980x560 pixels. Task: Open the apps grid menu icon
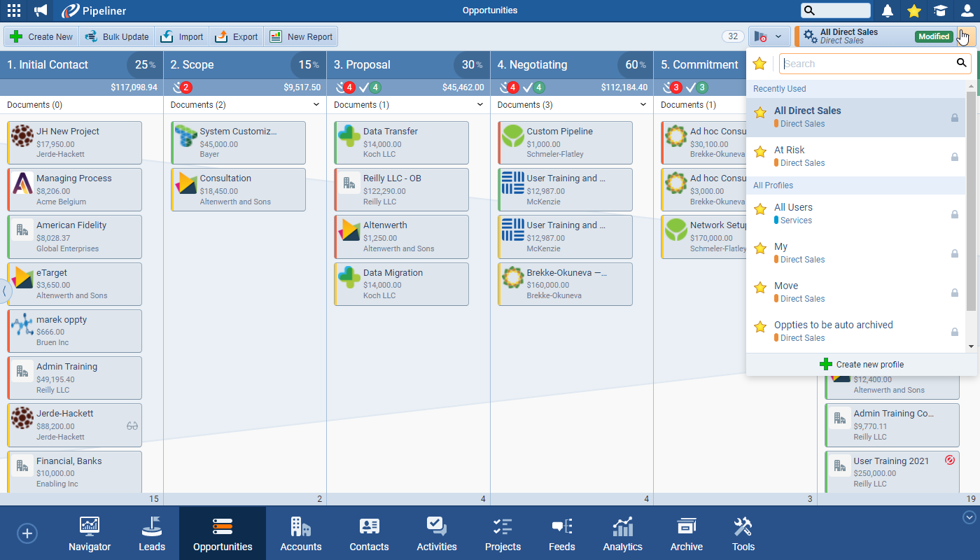13,10
